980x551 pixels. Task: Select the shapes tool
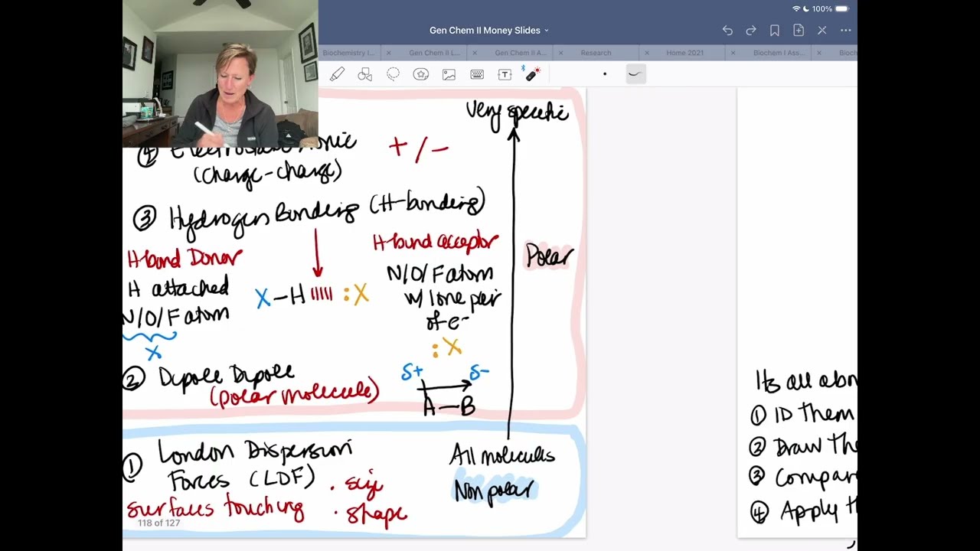(365, 74)
